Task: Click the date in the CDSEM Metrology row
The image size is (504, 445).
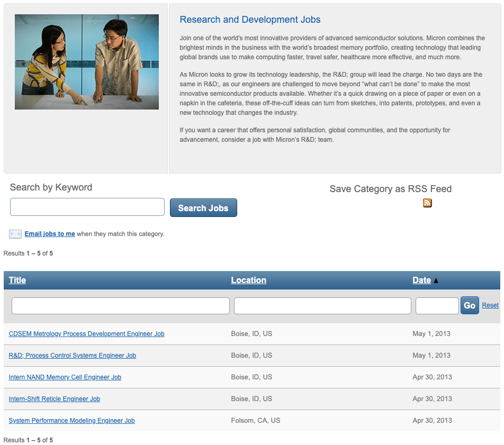Action: tap(431, 334)
